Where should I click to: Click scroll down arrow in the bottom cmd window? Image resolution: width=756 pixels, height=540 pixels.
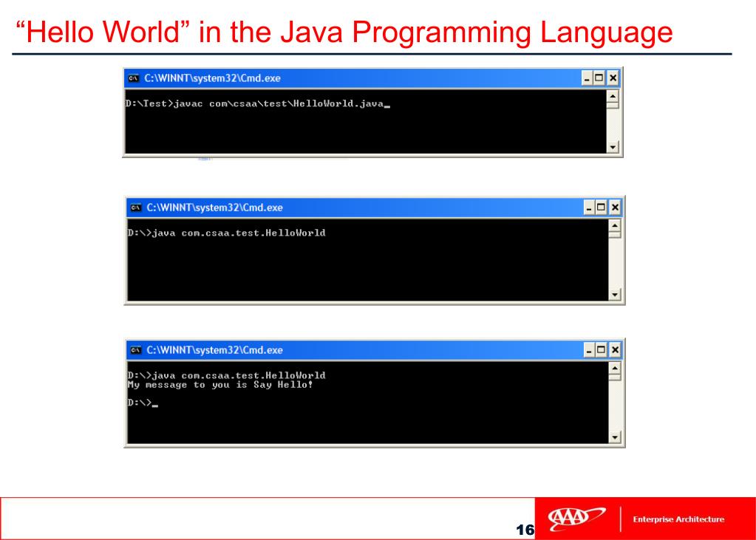(x=614, y=437)
